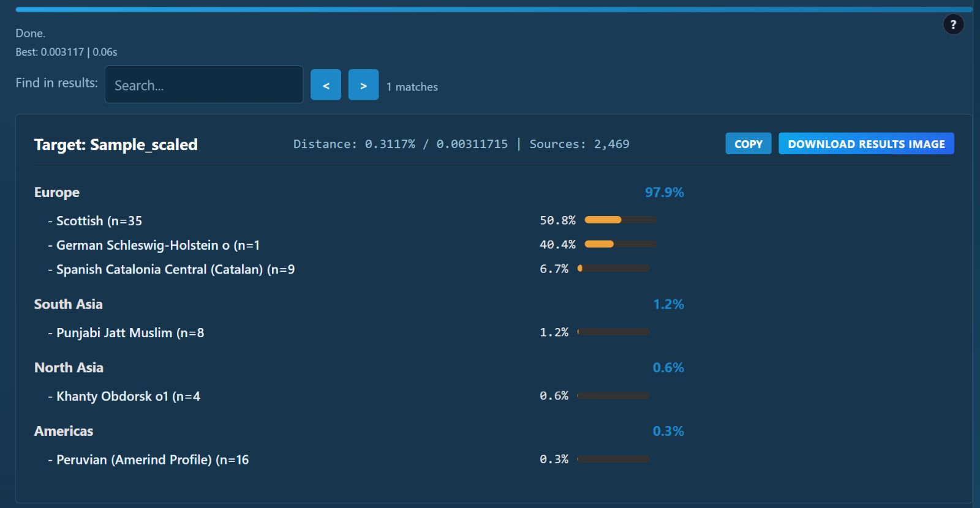Click the German 40.4% percentage bar
This screenshot has width=980, height=508.
tap(620, 244)
